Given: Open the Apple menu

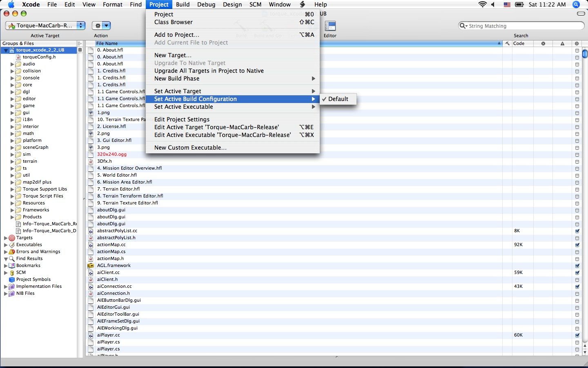Looking at the screenshot, I should click(11, 4).
